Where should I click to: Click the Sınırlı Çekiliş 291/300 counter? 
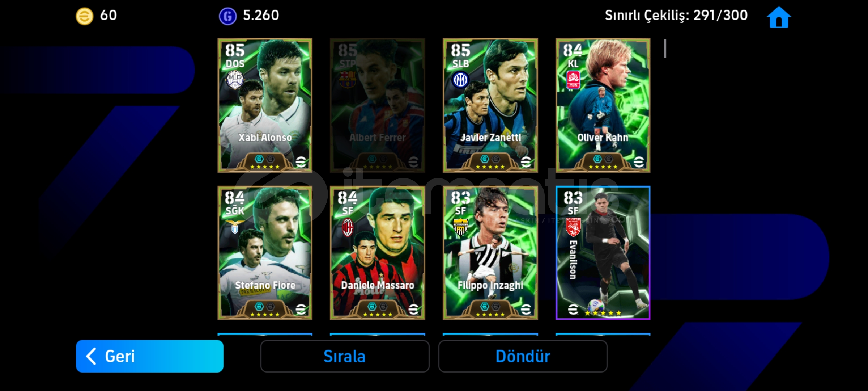coord(676,16)
